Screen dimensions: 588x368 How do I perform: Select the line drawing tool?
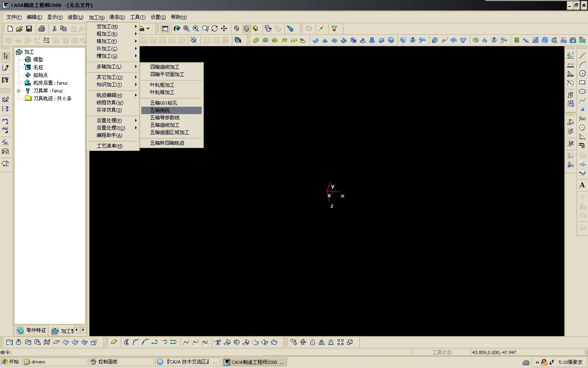[x=582, y=55]
